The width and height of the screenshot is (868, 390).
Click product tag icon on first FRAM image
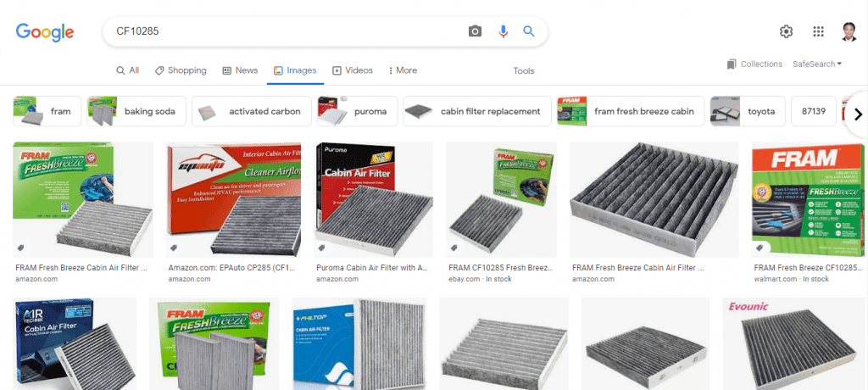click(21, 248)
